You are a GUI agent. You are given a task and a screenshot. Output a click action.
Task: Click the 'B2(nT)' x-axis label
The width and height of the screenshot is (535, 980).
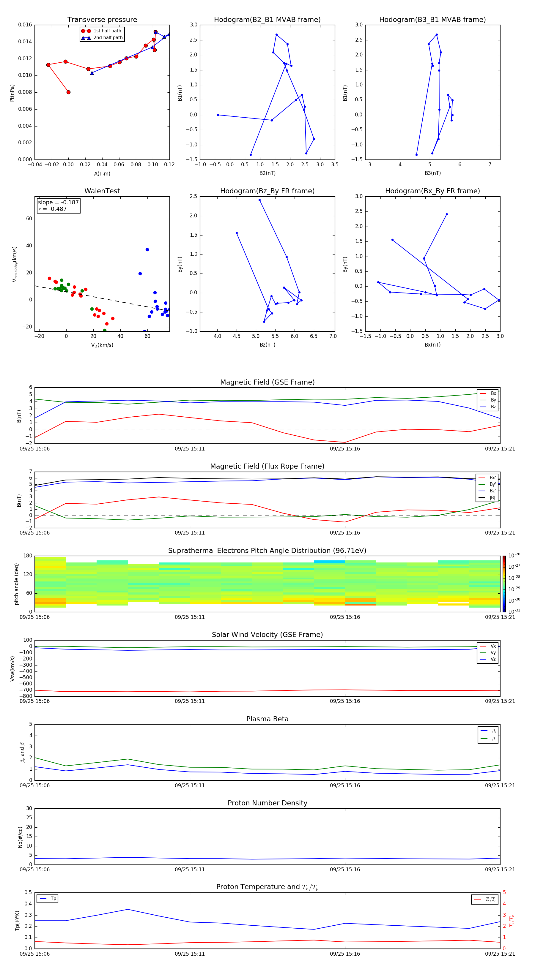[x=267, y=173]
